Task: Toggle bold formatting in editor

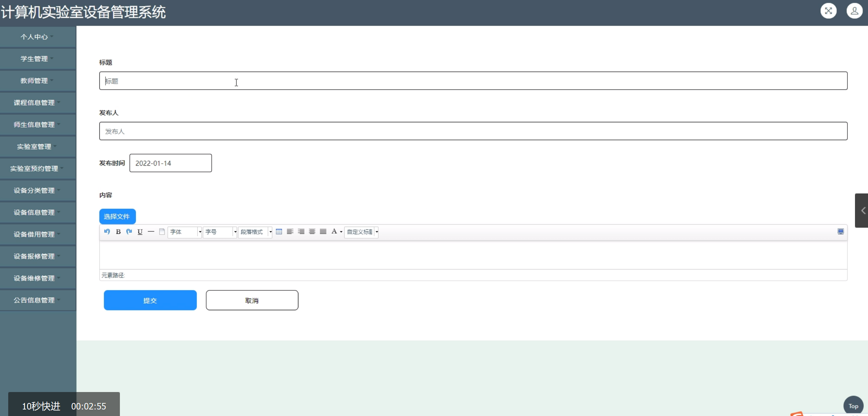Action: coord(118,232)
